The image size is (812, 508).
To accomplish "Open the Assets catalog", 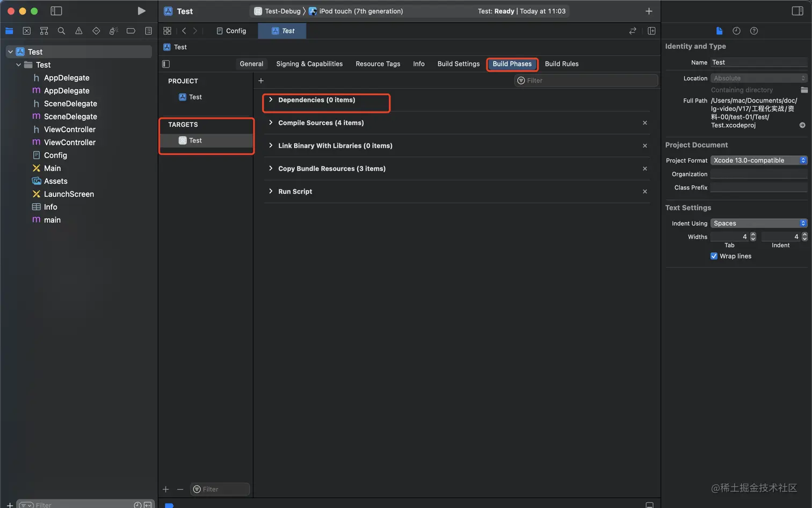I will [x=50, y=181].
